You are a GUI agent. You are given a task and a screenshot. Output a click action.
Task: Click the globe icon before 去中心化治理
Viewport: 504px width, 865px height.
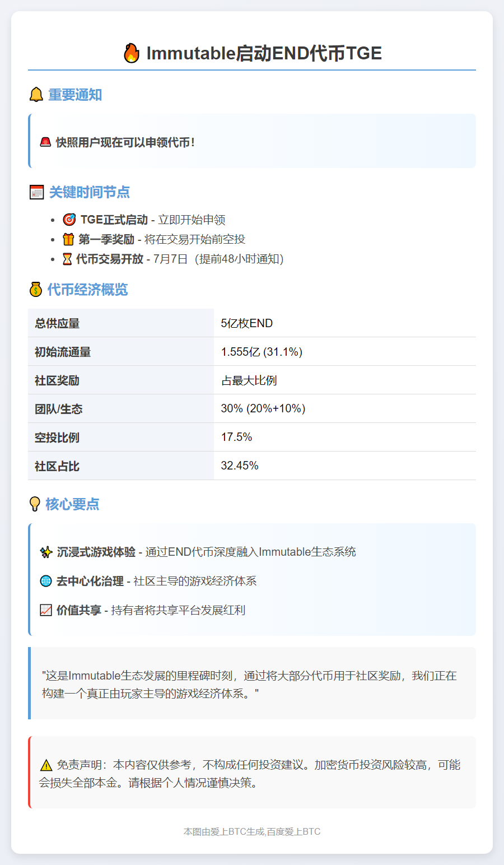click(x=46, y=581)
